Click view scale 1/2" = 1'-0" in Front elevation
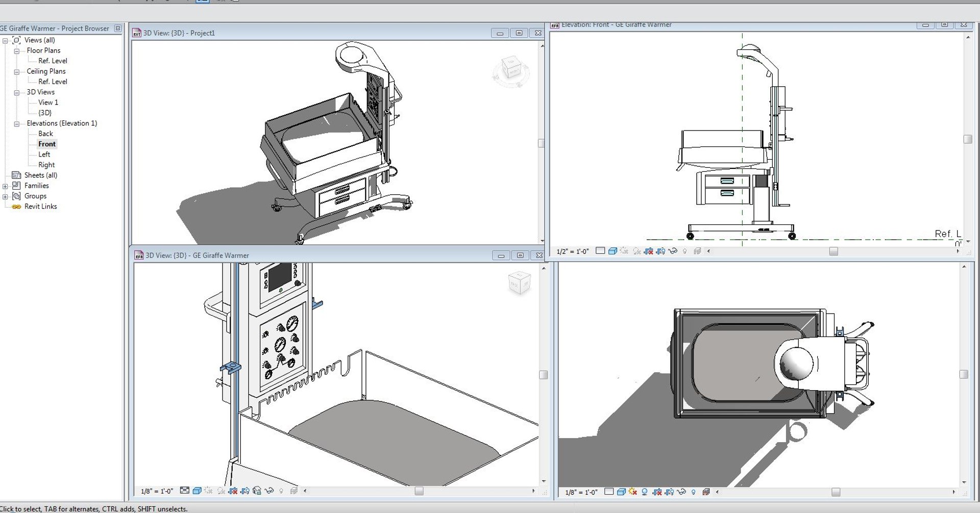Image resolution: width=980 pixels, height=513 pixels. pyautogui.click(x=573, y=251)
